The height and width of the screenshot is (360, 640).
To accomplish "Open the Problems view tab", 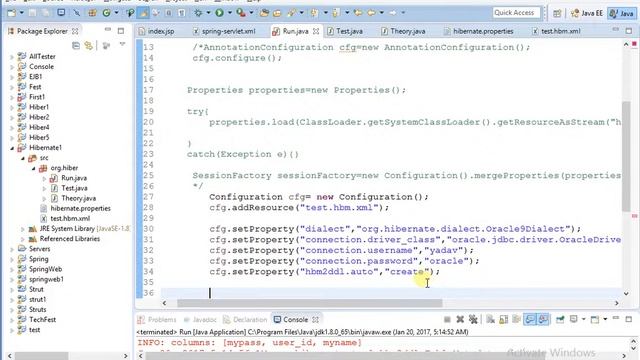I will (x=157, y=320).
